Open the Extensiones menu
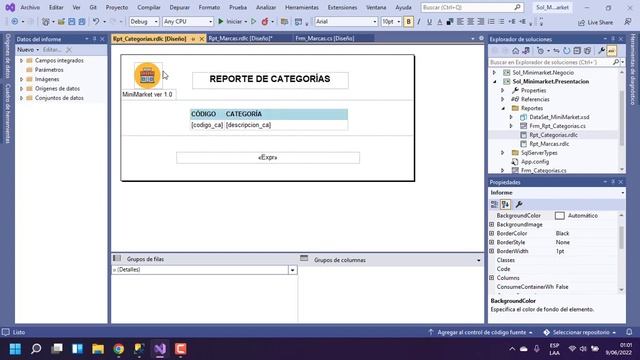The width and height of the screenshot is (640, 360). coord(342,7)
